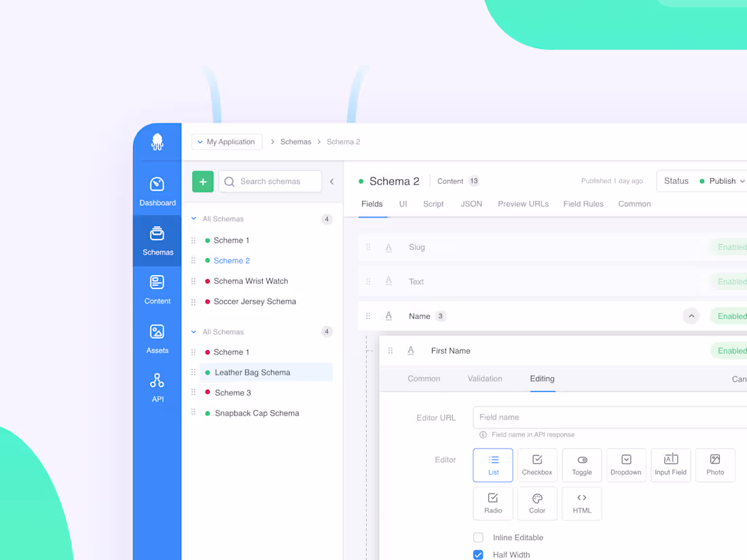Image resolution: width=747 pixels, height=560 pixels.
Task: Open the Schemas breadcrumb link
Action: click(295, 141)
